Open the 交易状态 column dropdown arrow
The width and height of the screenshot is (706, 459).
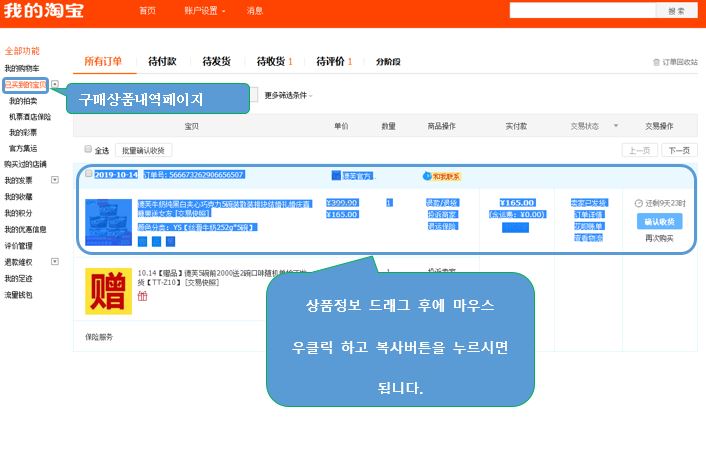(615, 126)
